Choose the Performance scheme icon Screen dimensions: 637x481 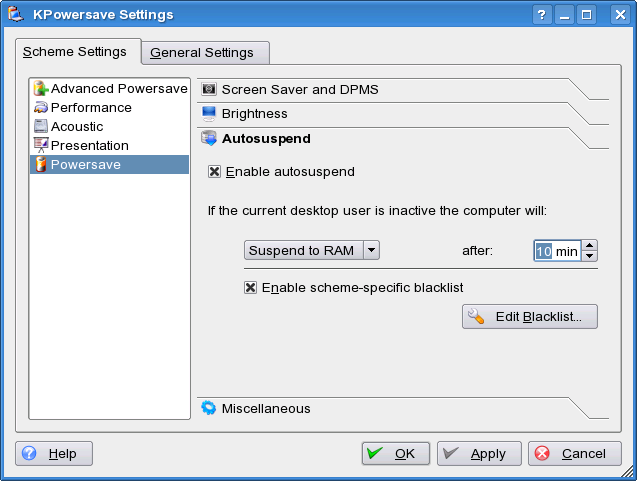[x=41, y=108]
